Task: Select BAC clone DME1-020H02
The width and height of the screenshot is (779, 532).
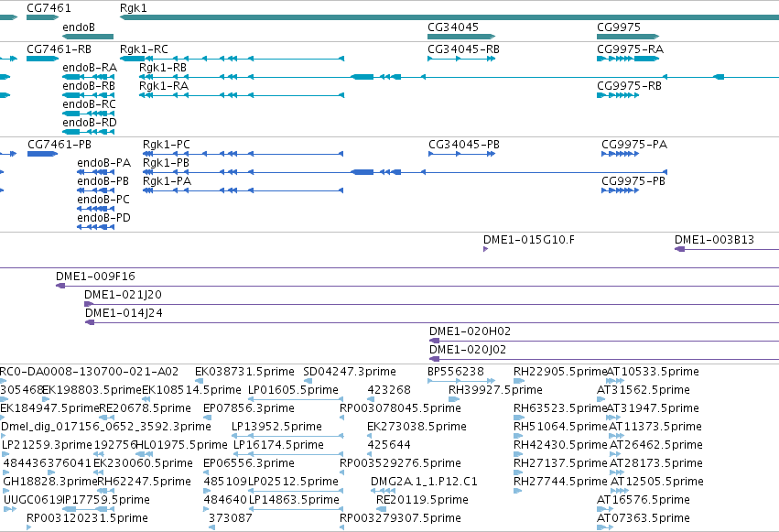Action: pos(604,342)
